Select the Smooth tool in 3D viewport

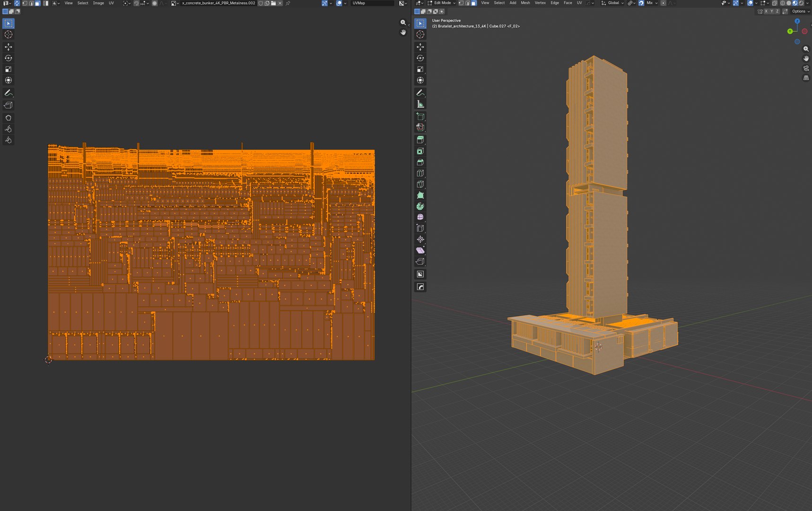pos(420,217)
